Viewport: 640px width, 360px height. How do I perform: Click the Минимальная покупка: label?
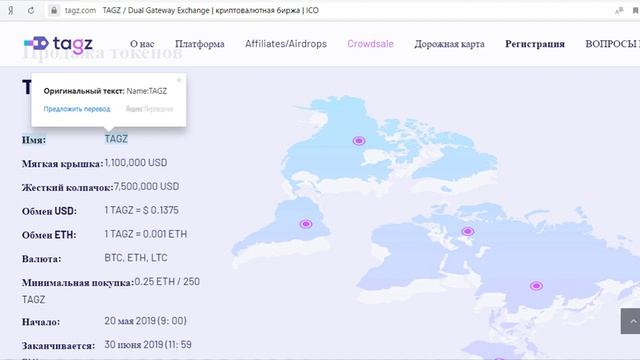coord(78,282)
